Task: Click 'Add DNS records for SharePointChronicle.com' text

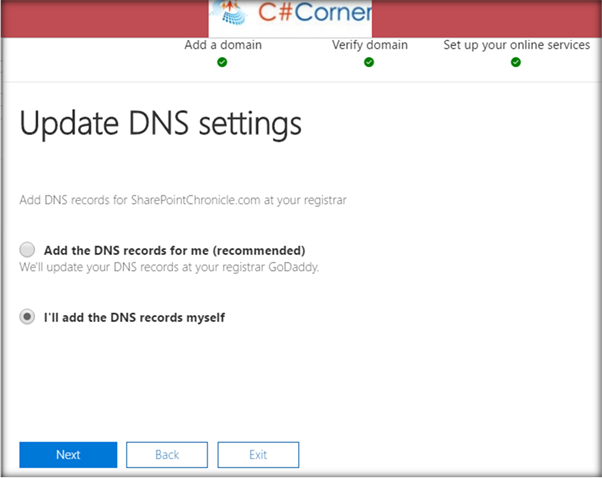Action: coord(183,200)
